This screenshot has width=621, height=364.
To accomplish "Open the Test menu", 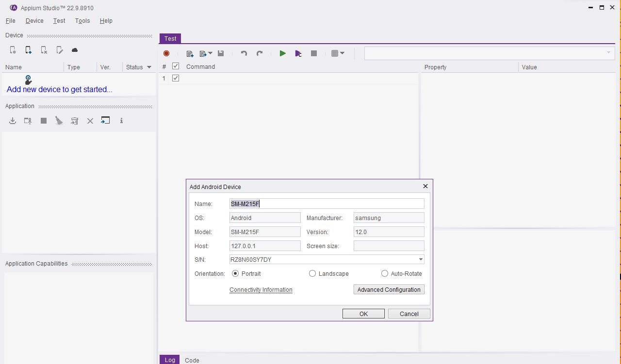I will [59, 21].
